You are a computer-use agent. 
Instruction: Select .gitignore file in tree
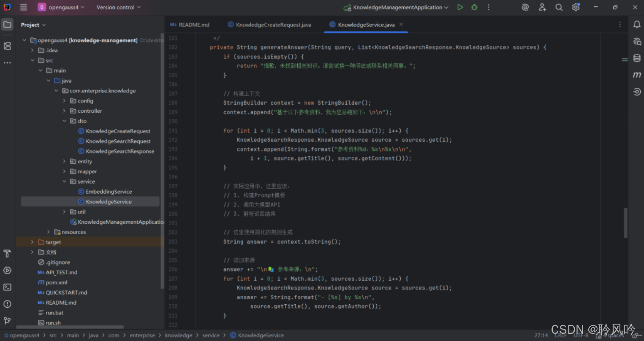coord(54,262)
